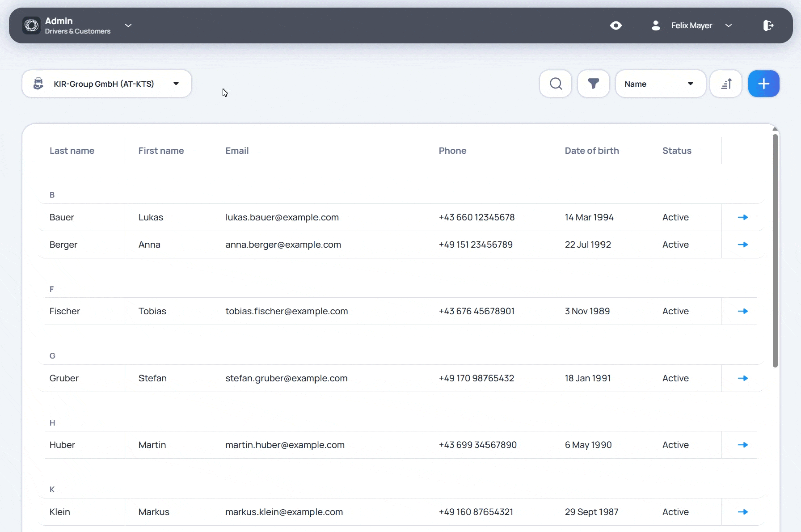This screenshot has width=801, height=532.
Task: Open Gruber's details via arrow icon
Action: pos(743,378)
